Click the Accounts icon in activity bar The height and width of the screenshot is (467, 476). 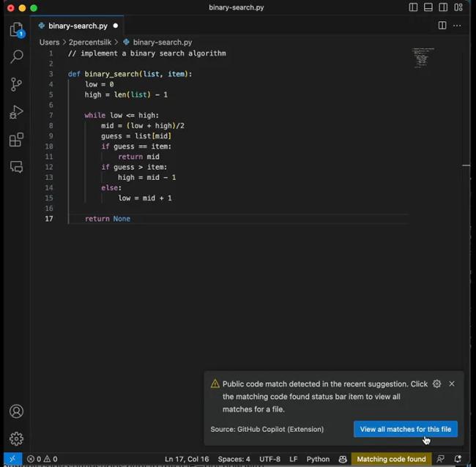pyautogui.click(x=16, y=411)
